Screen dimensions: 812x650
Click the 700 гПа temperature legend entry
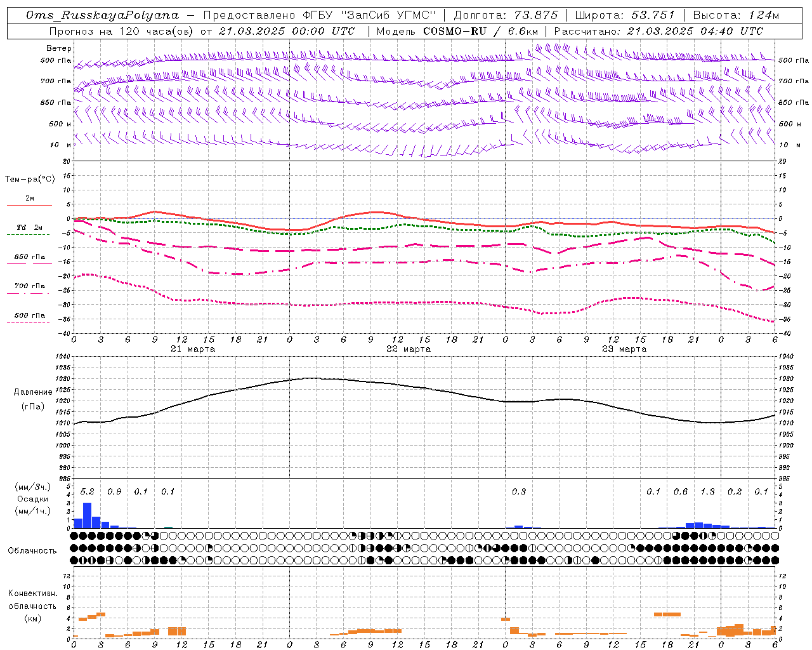pos(30,286)
